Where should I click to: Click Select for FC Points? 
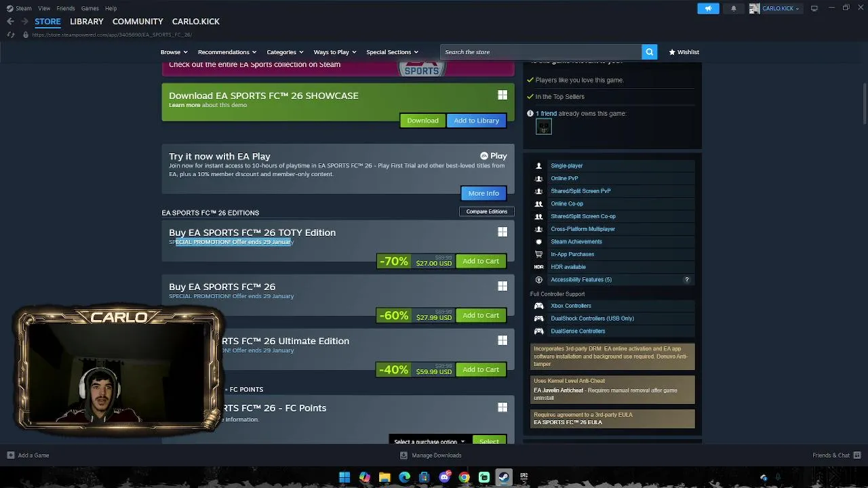pos(489,441)
